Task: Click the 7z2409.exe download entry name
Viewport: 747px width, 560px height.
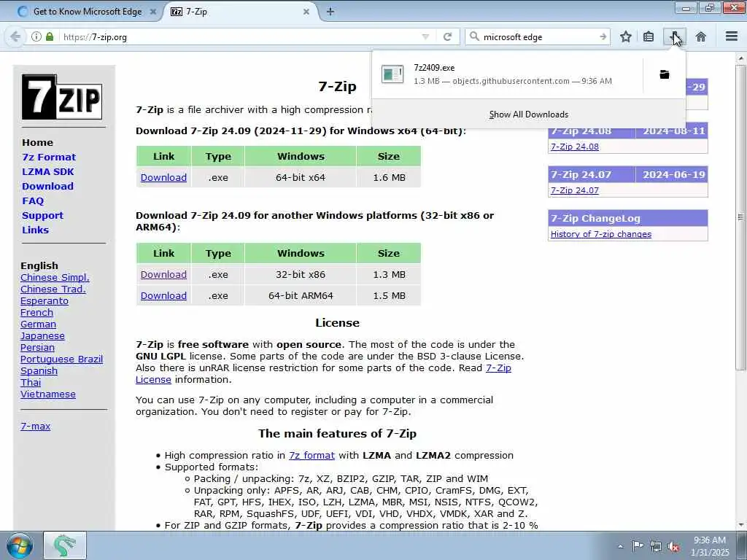Action: (434, 68)
